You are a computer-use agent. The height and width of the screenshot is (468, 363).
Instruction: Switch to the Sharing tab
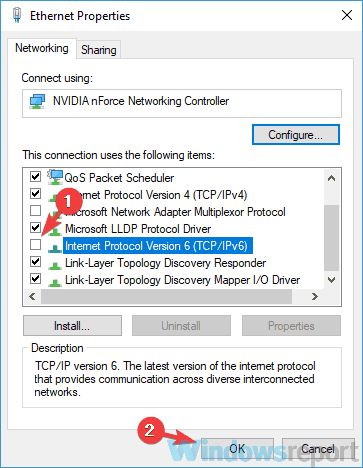point(99,50)
